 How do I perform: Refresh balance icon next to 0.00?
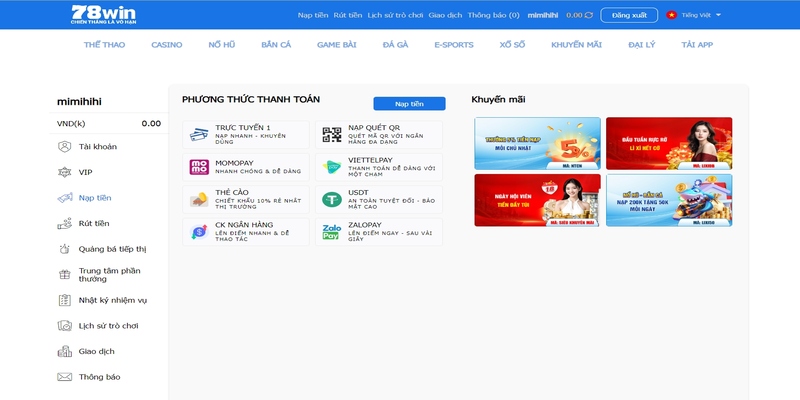pyautogui.click(x=588, y=16)
